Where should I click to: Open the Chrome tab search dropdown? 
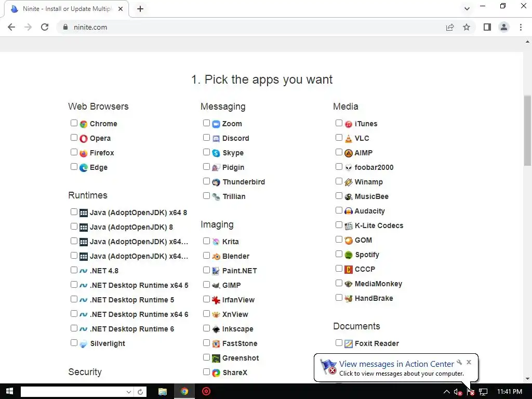pos(467,8)
